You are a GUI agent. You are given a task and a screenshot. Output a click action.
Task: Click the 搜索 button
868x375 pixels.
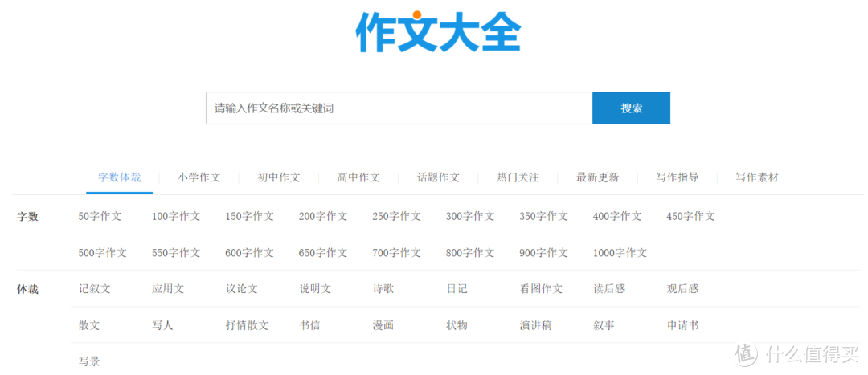(631, 108)
